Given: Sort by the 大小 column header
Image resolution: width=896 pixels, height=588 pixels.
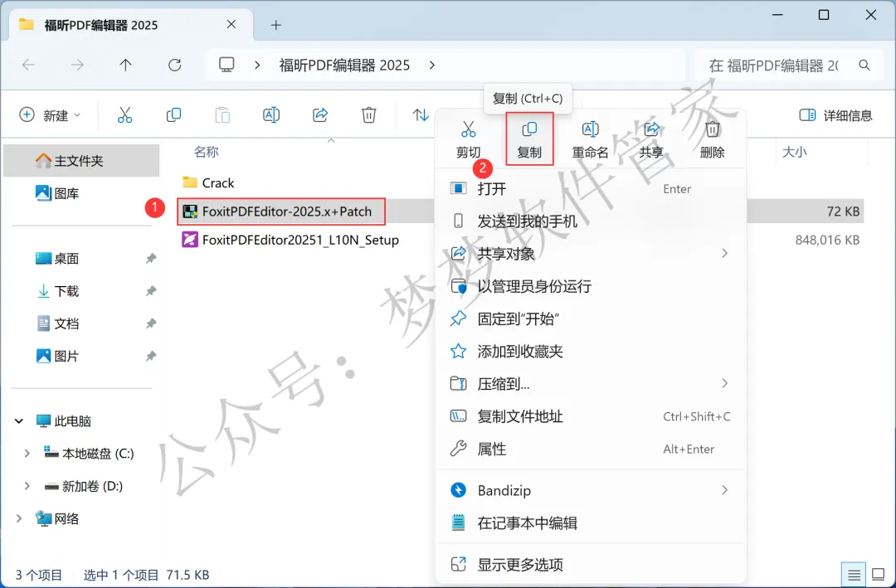Looking at the screenshot, I should tap(794, 152).
